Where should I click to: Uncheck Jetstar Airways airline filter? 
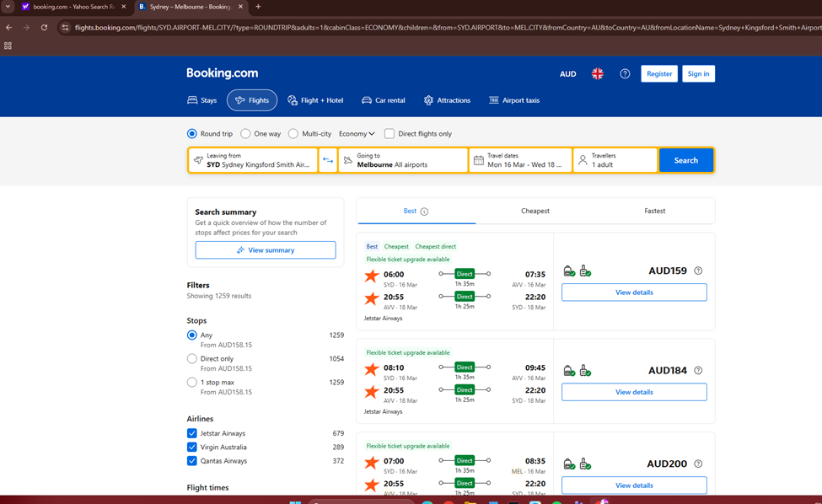(x=192, y=433)
